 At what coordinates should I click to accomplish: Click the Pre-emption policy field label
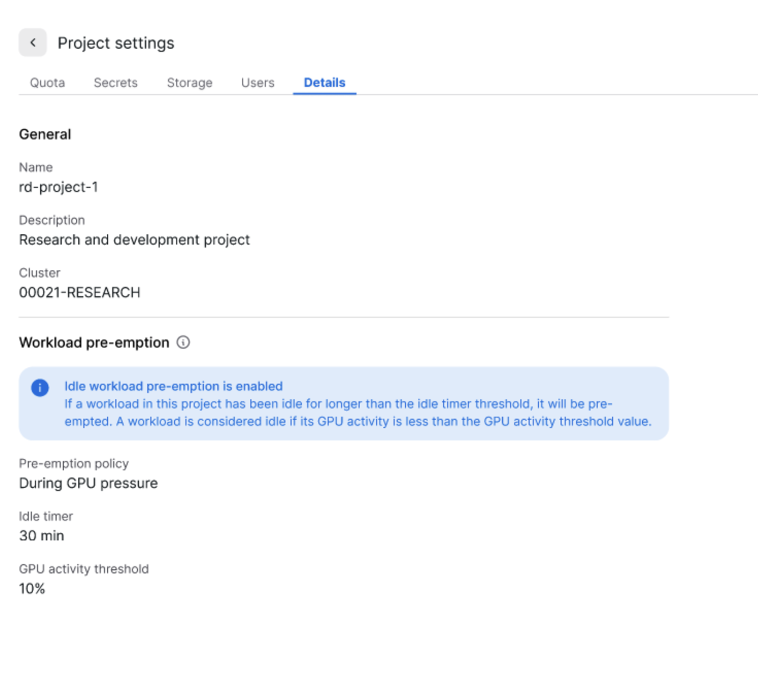[74, 463]
